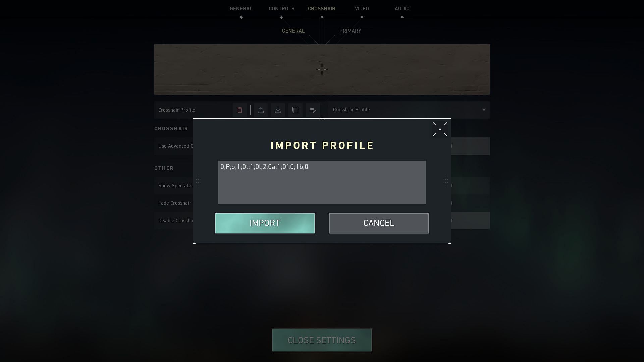Select the crosshair profile code input field
This screenshot has width=644, height=362.
(322, 182)
